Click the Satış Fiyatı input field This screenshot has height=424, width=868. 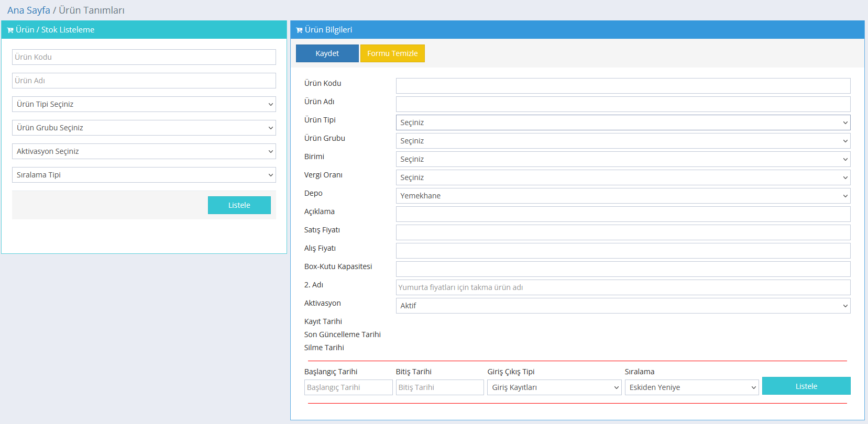point(622,232)
